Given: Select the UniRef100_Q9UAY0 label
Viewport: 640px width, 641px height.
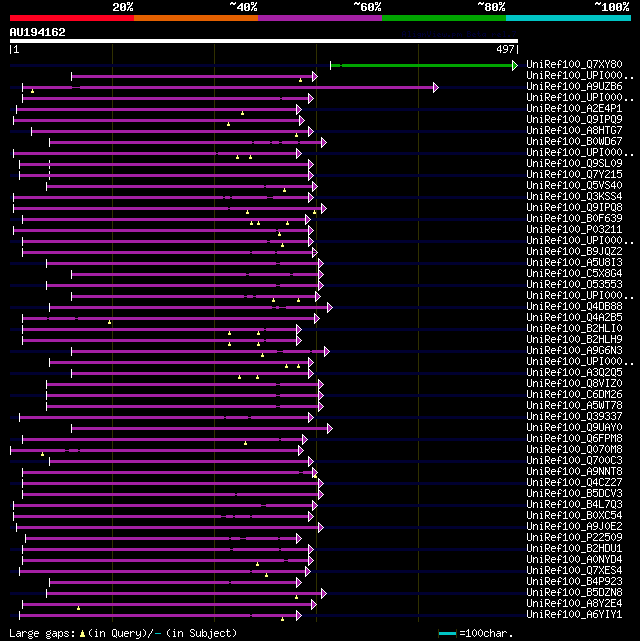Looking at the screenshot, I should pyautogui.click(x=574, y=428).
